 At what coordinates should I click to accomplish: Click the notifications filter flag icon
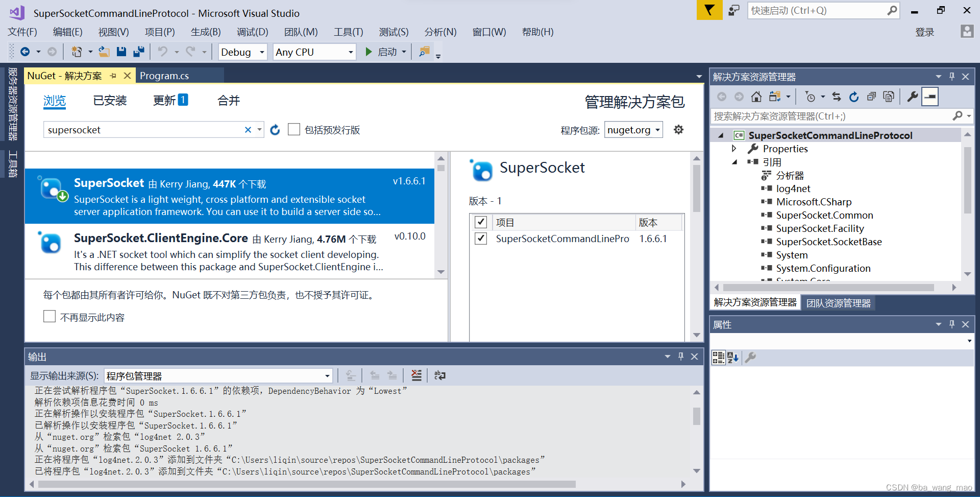coord(709,10)
